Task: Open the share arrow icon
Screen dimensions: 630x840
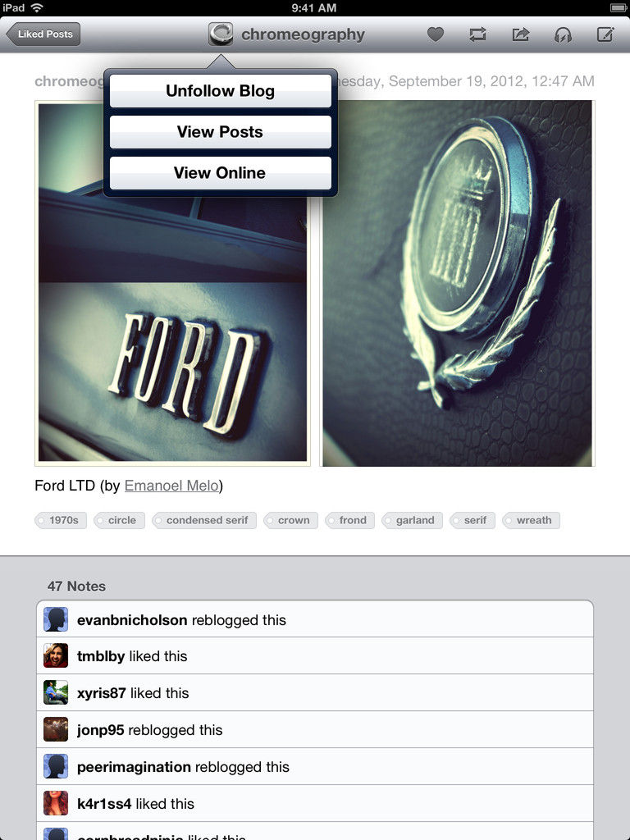Action: pos(521,34)
